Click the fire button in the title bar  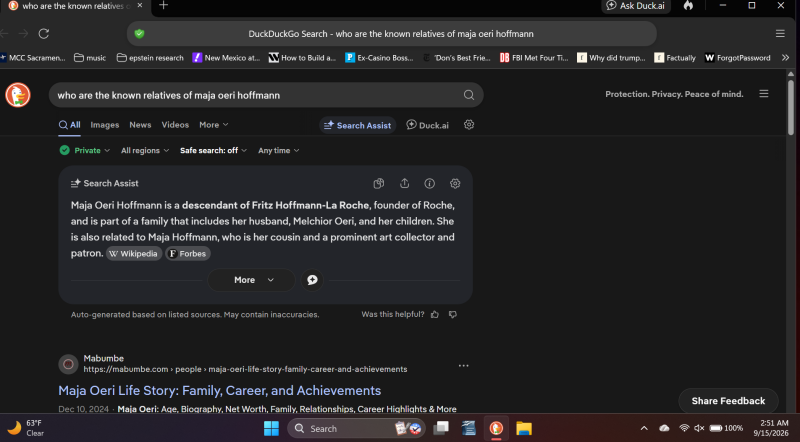click(688, 6)
